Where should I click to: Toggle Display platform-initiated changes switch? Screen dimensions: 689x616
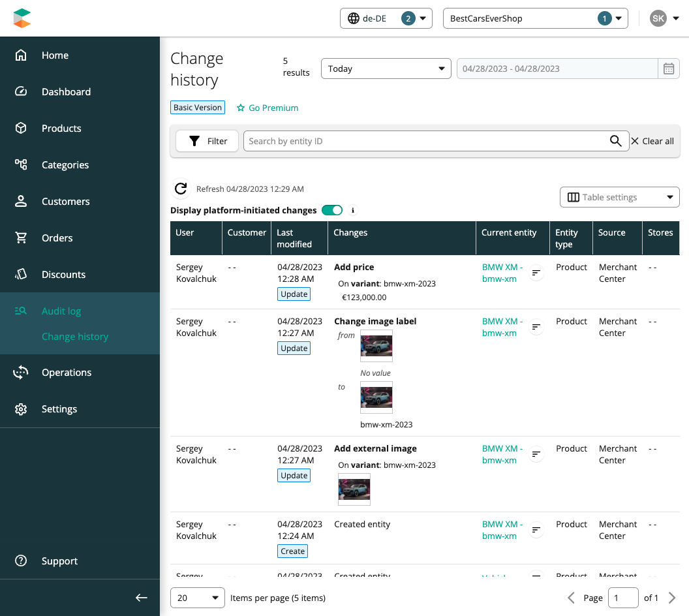tap(332, 210)
